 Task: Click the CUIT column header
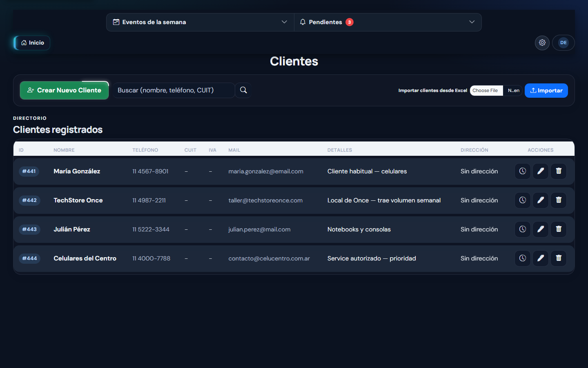[190, 150]
